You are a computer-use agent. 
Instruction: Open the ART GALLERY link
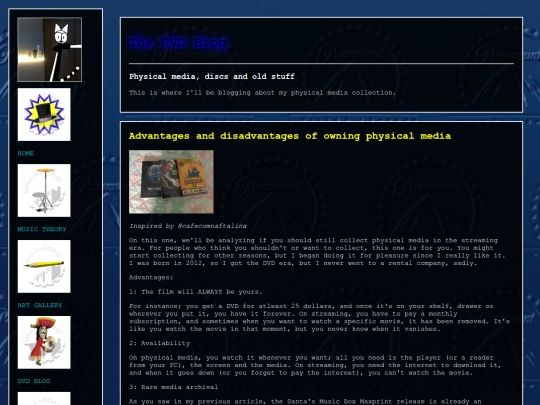point(40,305)
